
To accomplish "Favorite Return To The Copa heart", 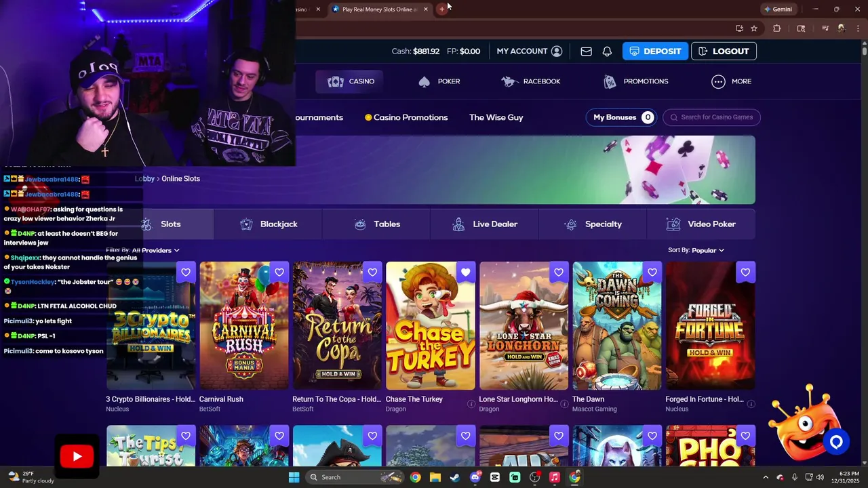I will pyautogui.click(x=372, y=272).
